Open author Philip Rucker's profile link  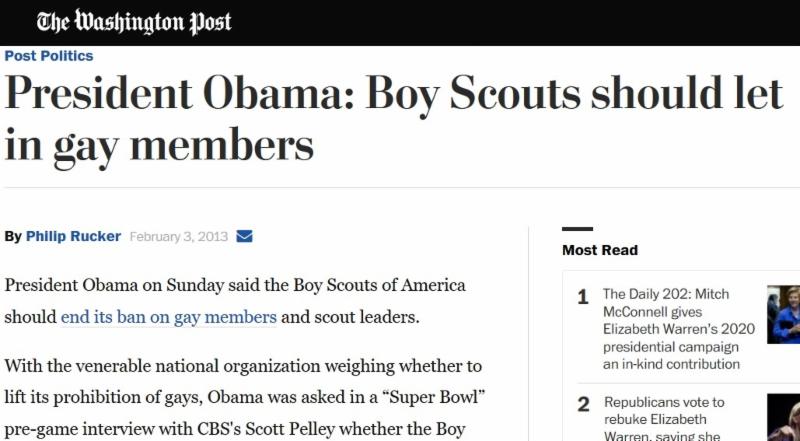(73, 236)
